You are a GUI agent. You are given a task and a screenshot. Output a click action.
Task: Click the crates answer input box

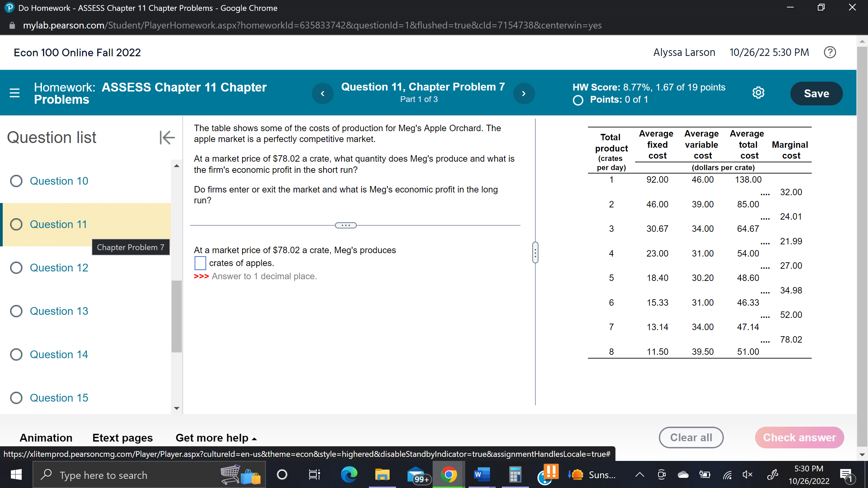[200, 263]
